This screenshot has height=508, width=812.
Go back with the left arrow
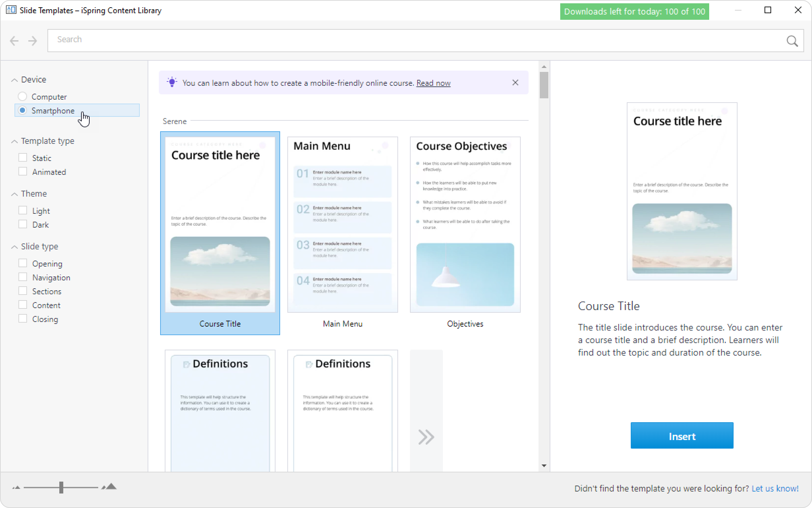coord(14,41)
